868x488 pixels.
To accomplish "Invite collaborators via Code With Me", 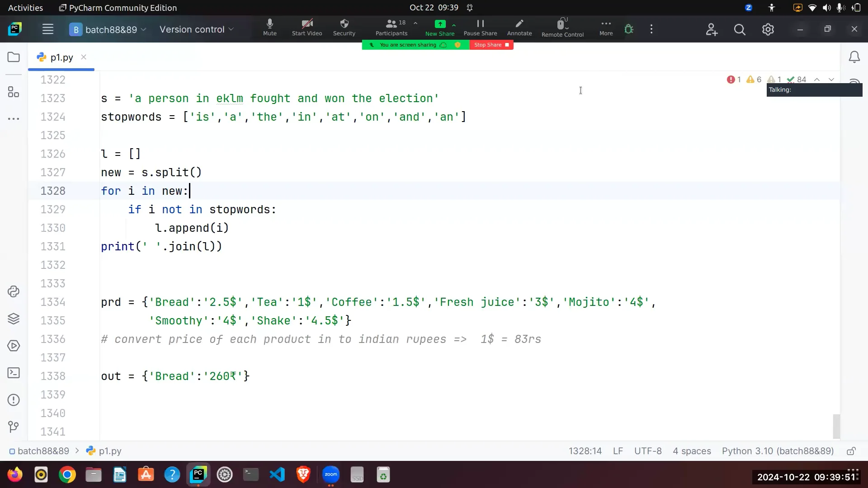I will point(711,29).
